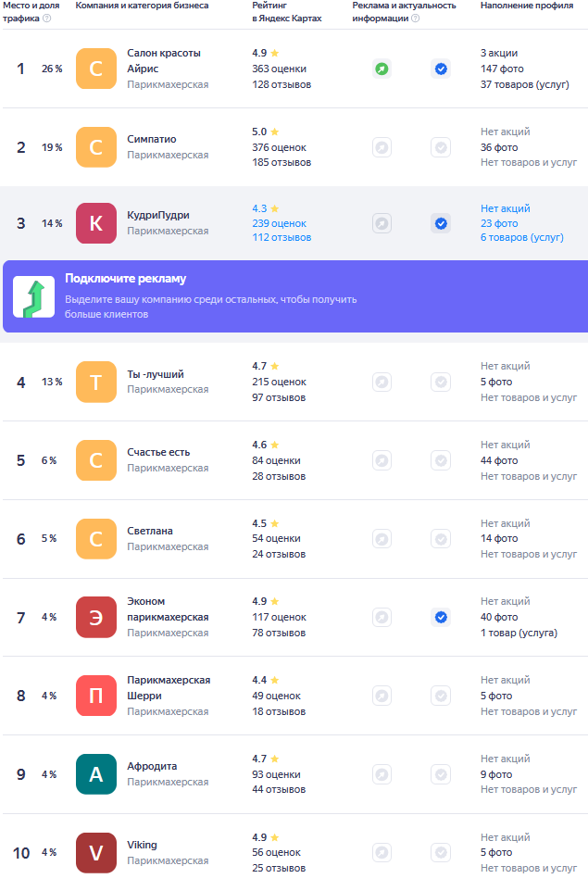Image resolution: width=588 pixels, height=891 pixels.
Task: Open the Подключите рекламу banner
Action: (295, 296)
